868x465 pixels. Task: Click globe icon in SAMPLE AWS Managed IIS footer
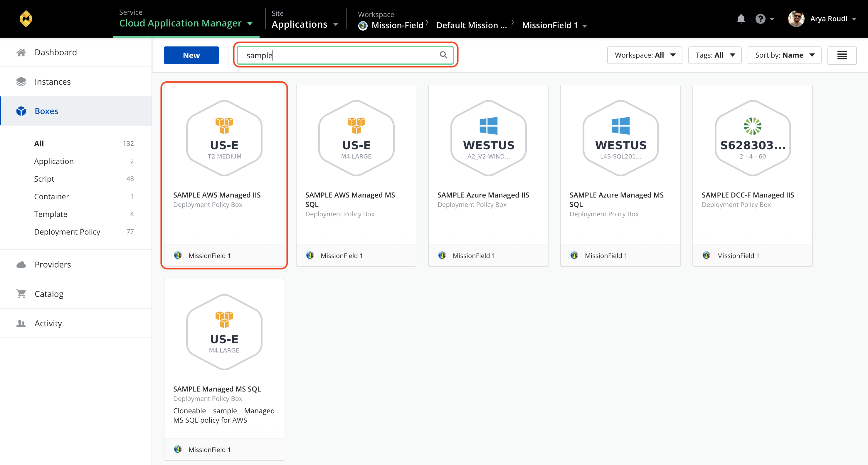point(178,256)
